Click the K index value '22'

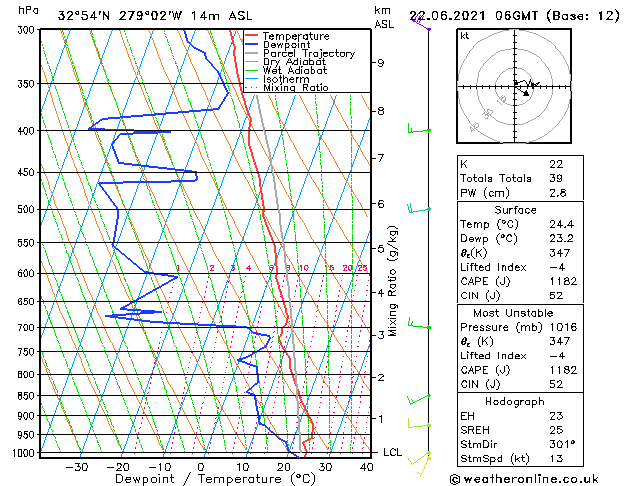pos(556,164)
